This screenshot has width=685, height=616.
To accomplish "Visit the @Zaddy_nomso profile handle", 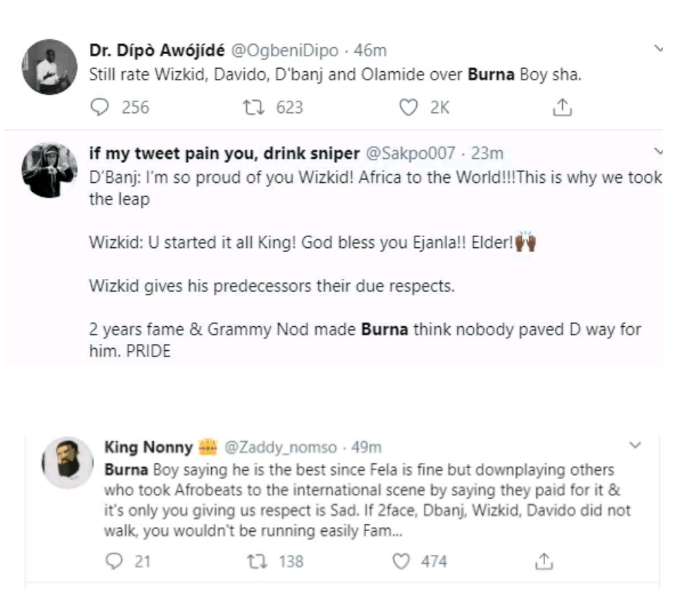I will [281, 447].
